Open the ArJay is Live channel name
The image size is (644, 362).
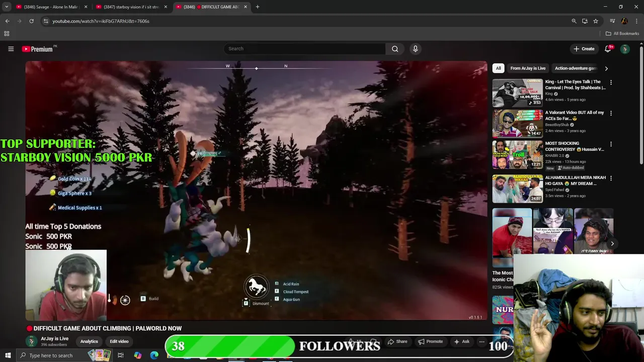[54, 339]
